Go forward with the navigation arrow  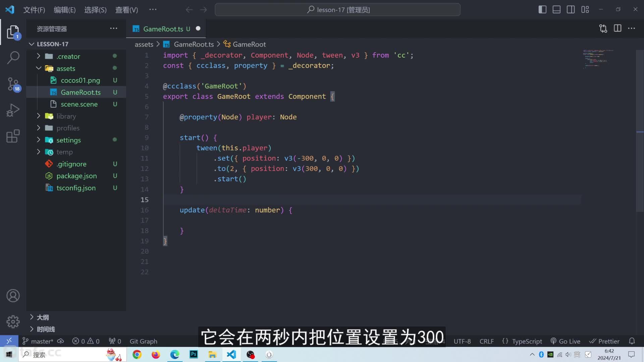pos(203,10)
